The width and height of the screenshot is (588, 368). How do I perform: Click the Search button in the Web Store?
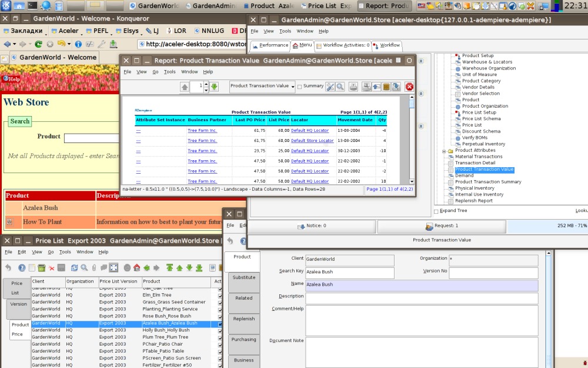click(x=20, y=121)
